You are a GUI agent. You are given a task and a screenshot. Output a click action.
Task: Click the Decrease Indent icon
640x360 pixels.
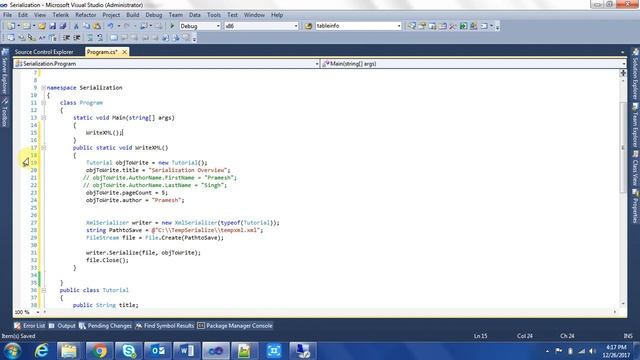pos(67,38)
